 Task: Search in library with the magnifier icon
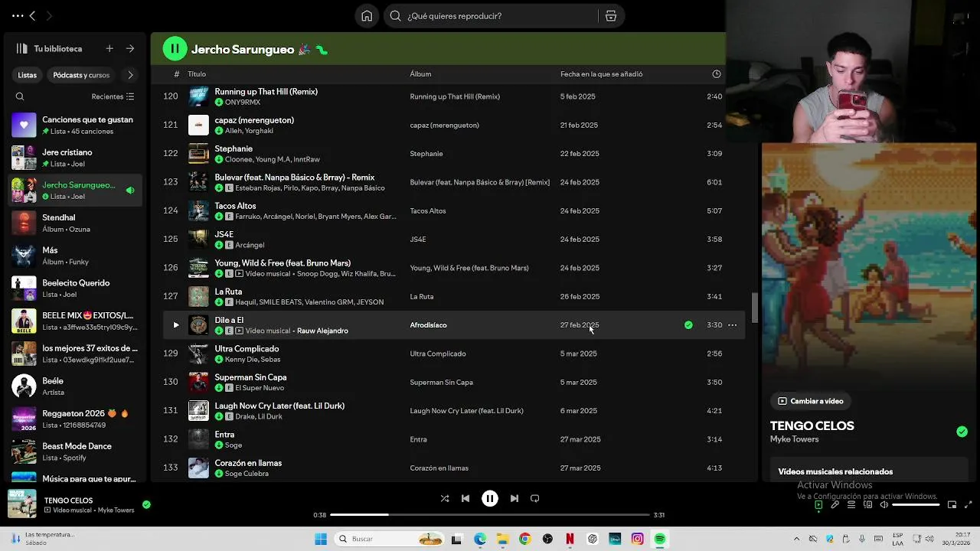(20, 96)
